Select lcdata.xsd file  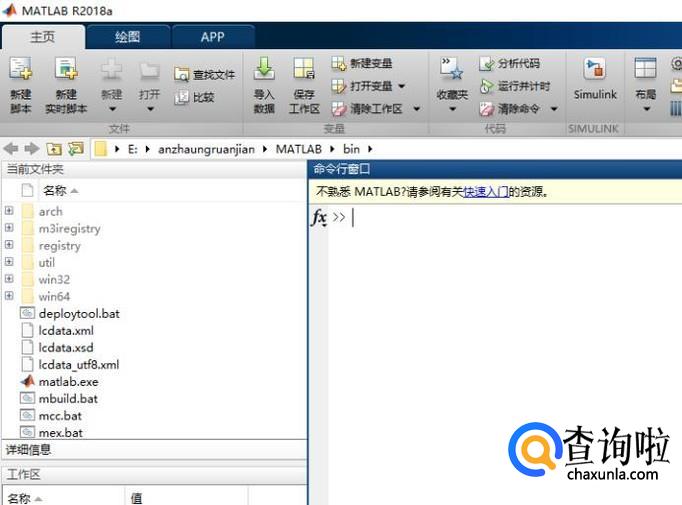tap(66, 348)
